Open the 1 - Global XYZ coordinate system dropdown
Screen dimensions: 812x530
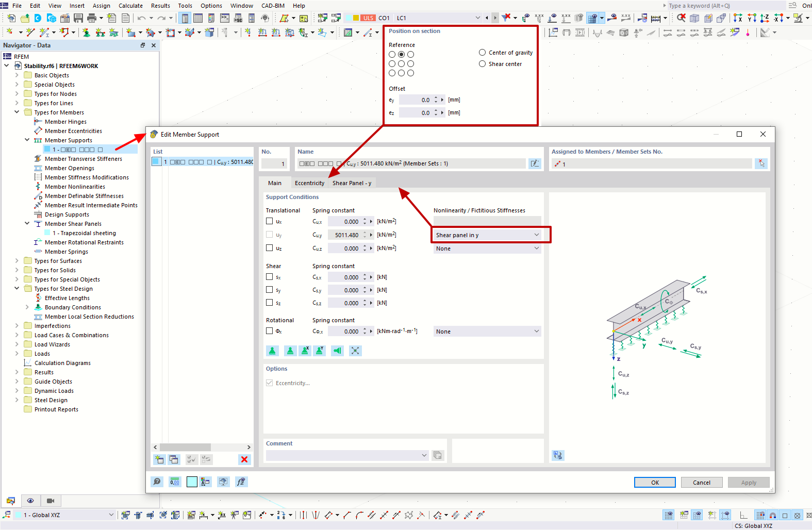[x=64, y=515]
